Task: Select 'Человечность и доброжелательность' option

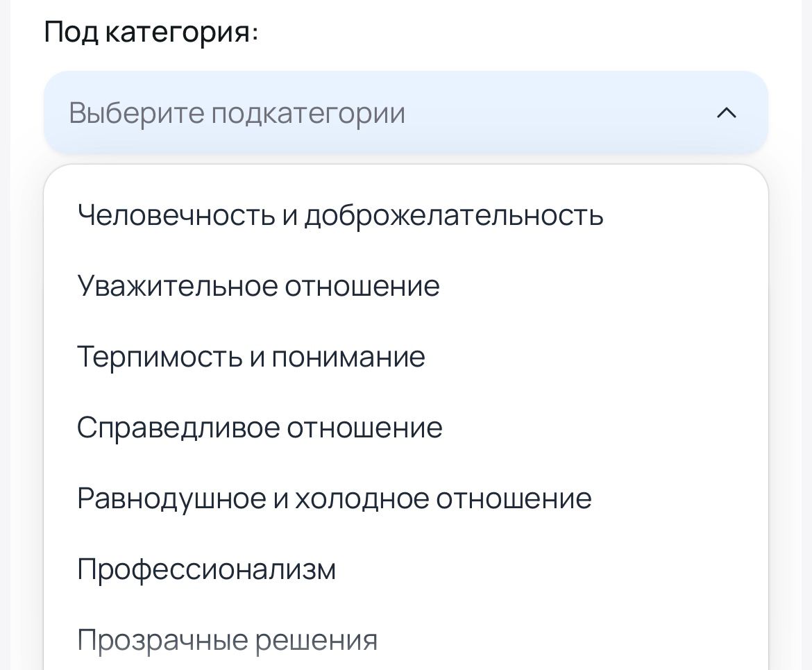Action: click(x=340, y=216)
